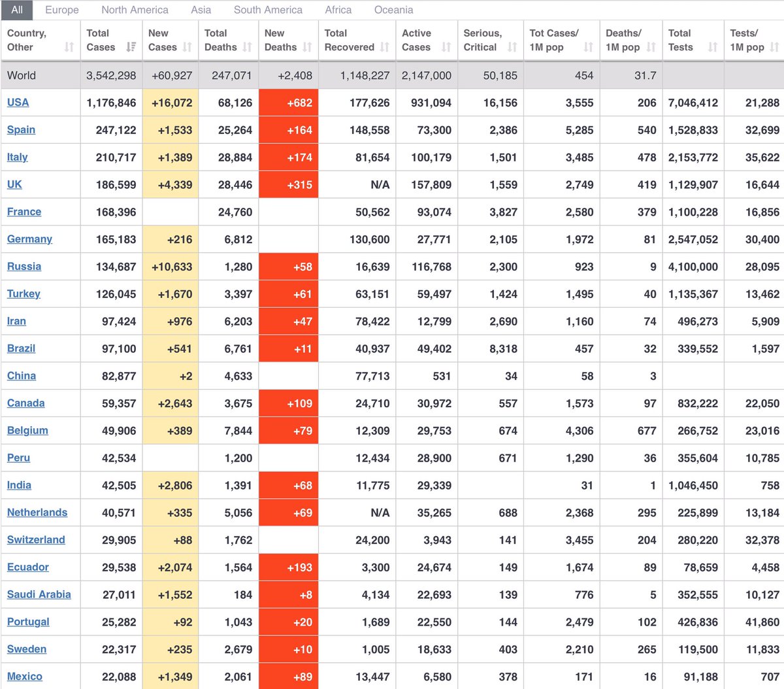
Task: Click World active cases 2,147,000
Action: click(427, 76)
